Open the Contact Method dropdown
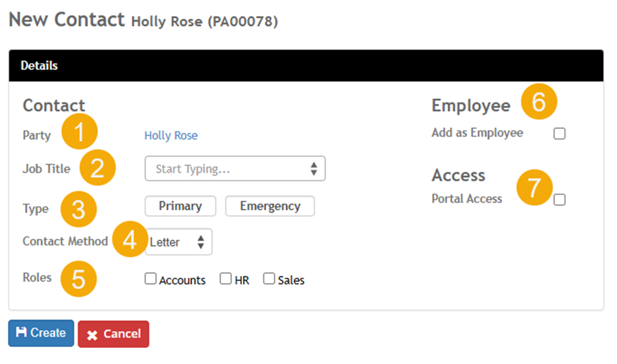Image resolution: width=617 pixels, height=364 pixels. [x=178, y=242]
